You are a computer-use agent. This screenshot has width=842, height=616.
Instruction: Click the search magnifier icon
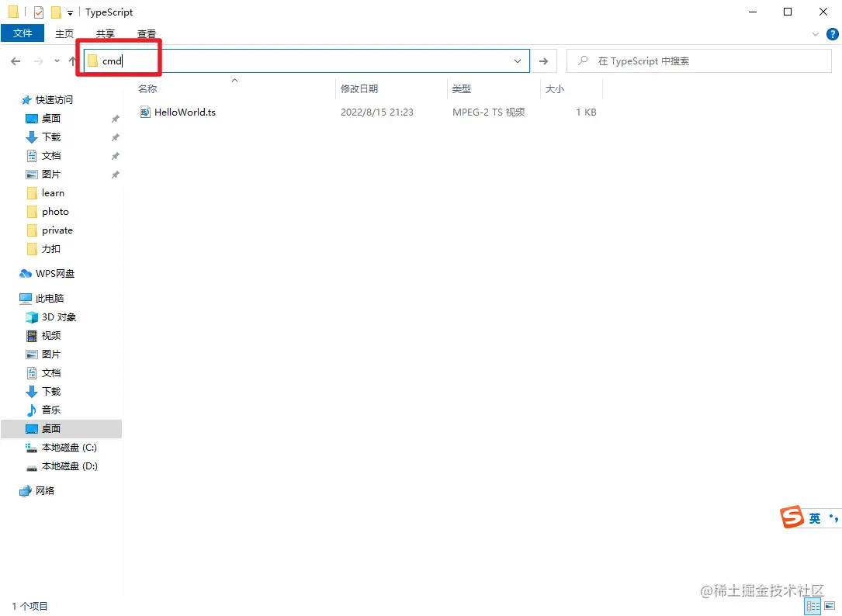click(x=583, y=61)
